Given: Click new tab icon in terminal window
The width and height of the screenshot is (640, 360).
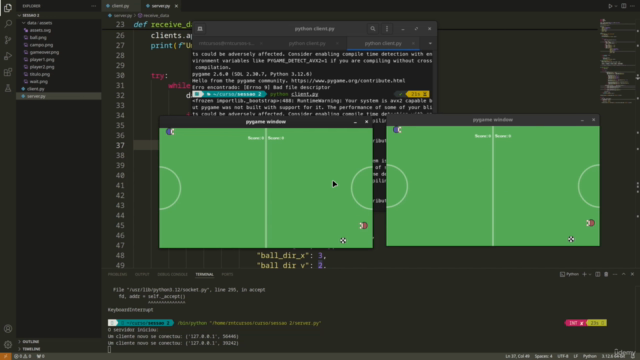Looking at the screenshot, I should click(x=200, y=29).
